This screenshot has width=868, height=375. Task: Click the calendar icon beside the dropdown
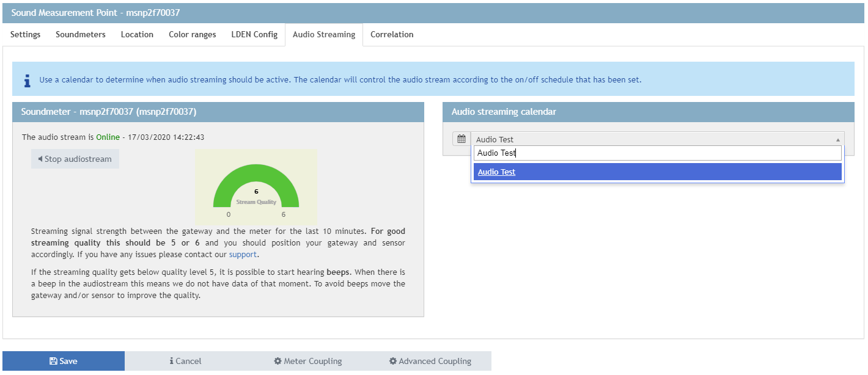coord(462,139)
